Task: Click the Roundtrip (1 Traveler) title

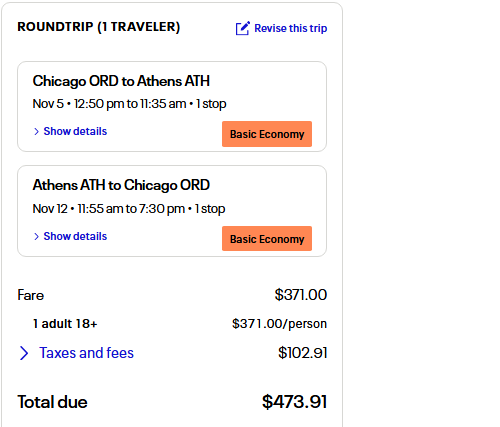Action: click(x=99, y=27)
